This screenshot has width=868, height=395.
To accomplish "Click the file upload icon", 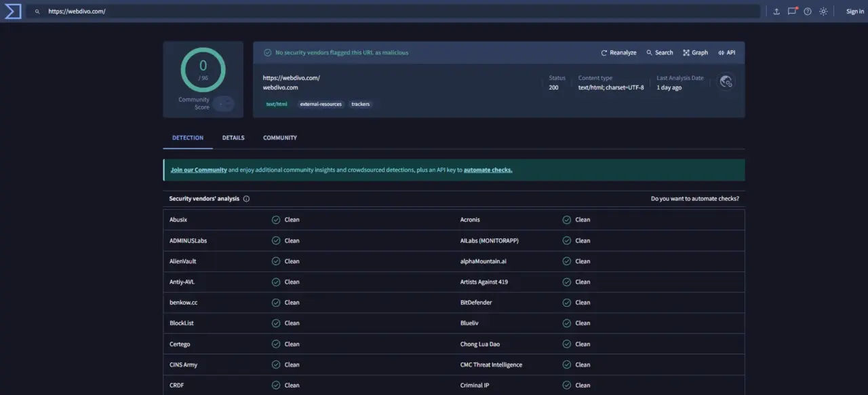I will (x=776, y=11).
